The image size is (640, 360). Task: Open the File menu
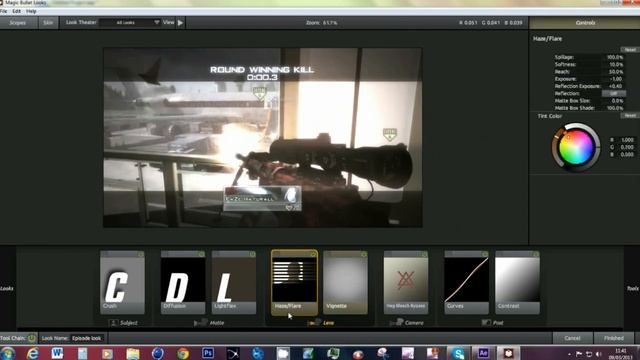coord(4,11)
